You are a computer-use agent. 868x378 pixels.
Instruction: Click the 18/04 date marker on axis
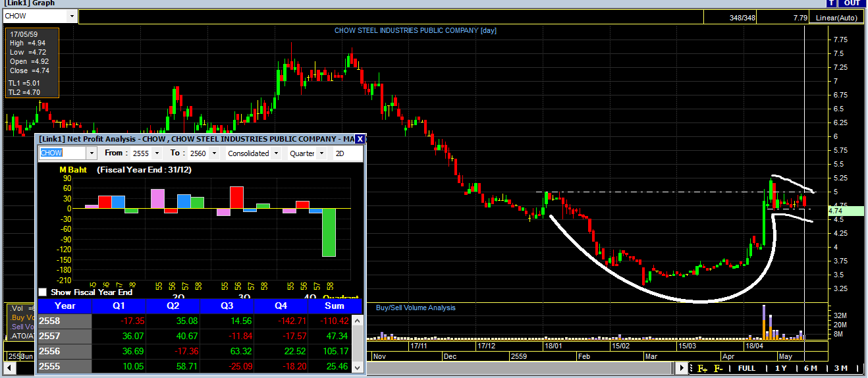(753, 345)
